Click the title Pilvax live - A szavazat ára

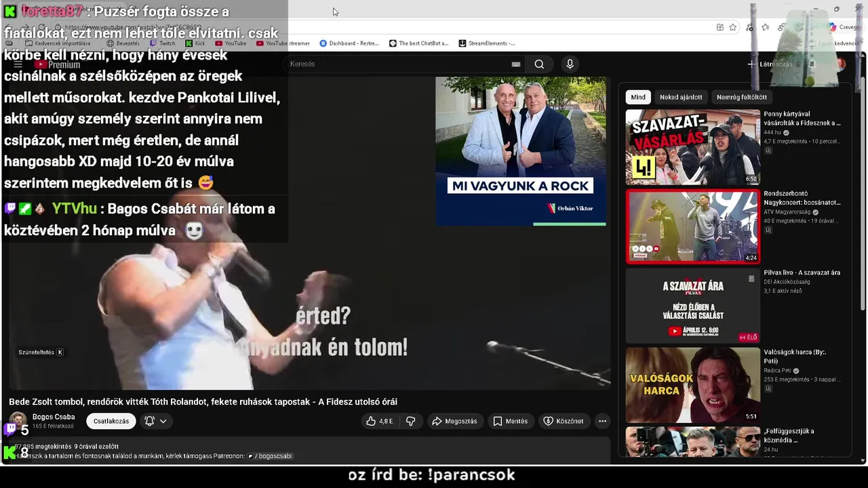coord(802,272)
